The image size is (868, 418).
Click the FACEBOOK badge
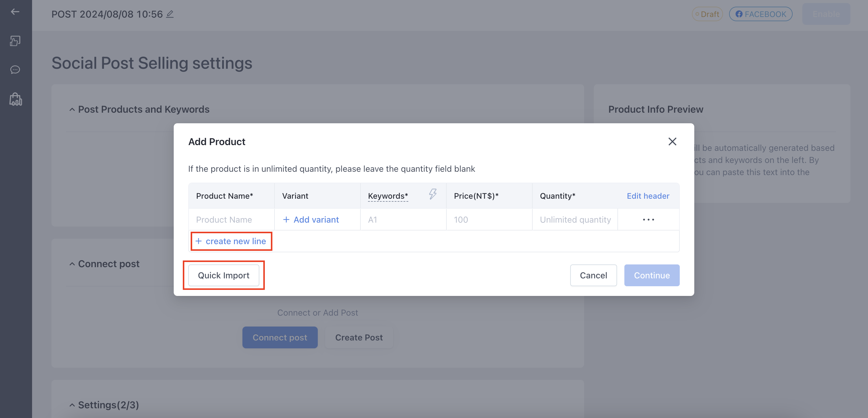(x=761, y=14)
